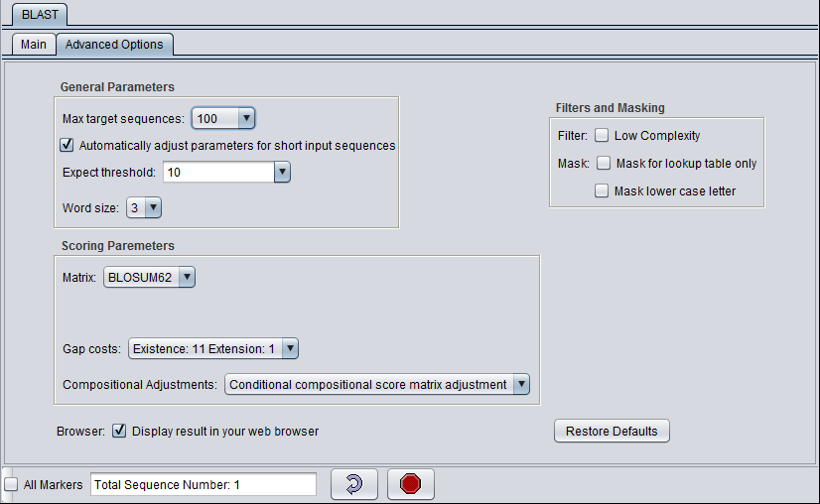This screenshot has width=820, height=504.
Task: Check Mask for lookup table only
Action: coord(604,164)
